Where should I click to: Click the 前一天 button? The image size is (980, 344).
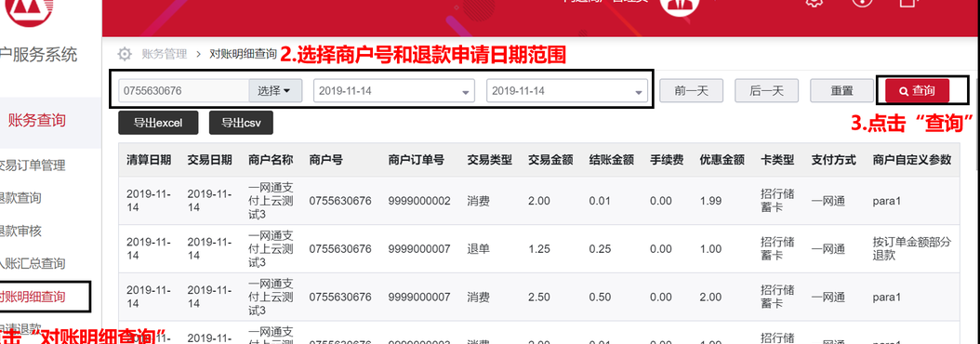point(691,91)
